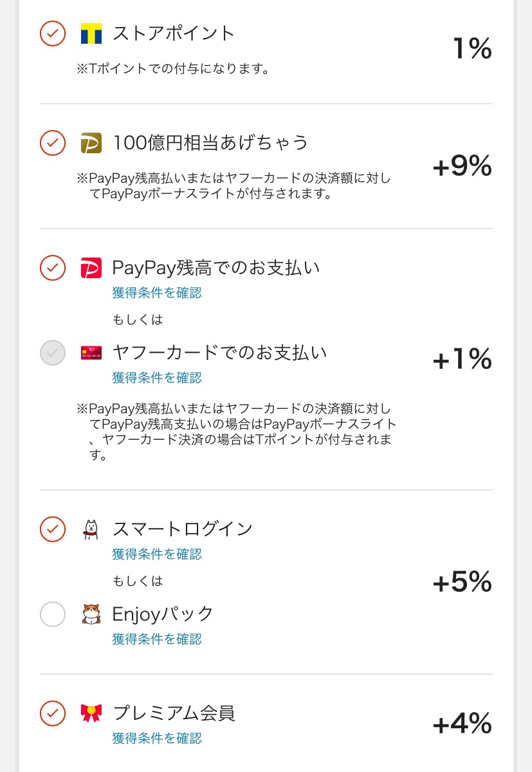Open 獲得条件を確認 under スマートログイン
Viewport: 532px width, 772px height.
point(157,554)
